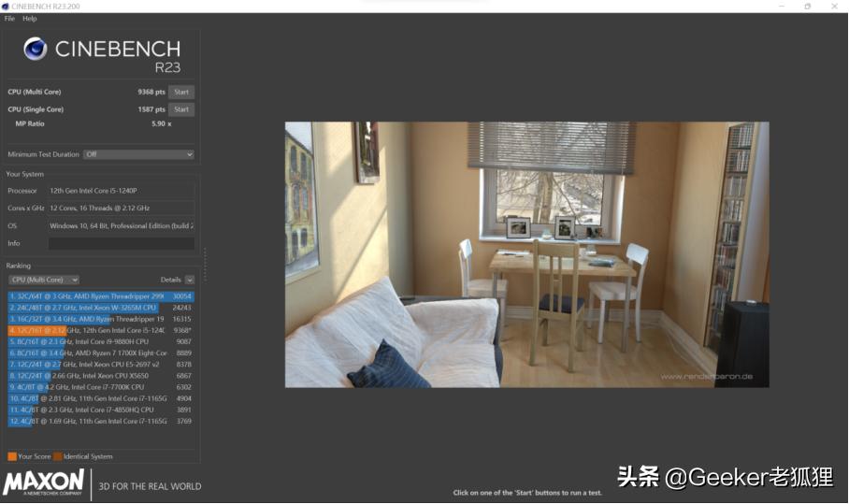This screenshot has height=504, width=849.
Task: Select the 1.69 GHz i7-1165G ranking row
Action: (101, 421)
